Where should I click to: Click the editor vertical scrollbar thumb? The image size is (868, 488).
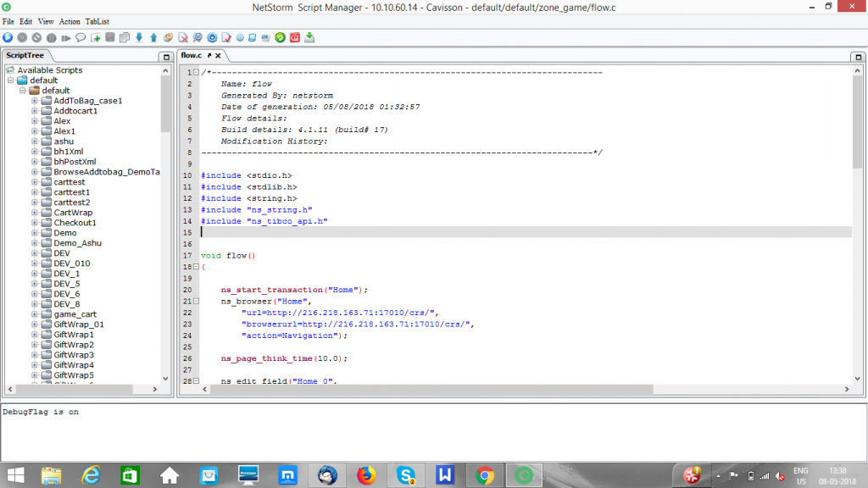coord(858,122)
